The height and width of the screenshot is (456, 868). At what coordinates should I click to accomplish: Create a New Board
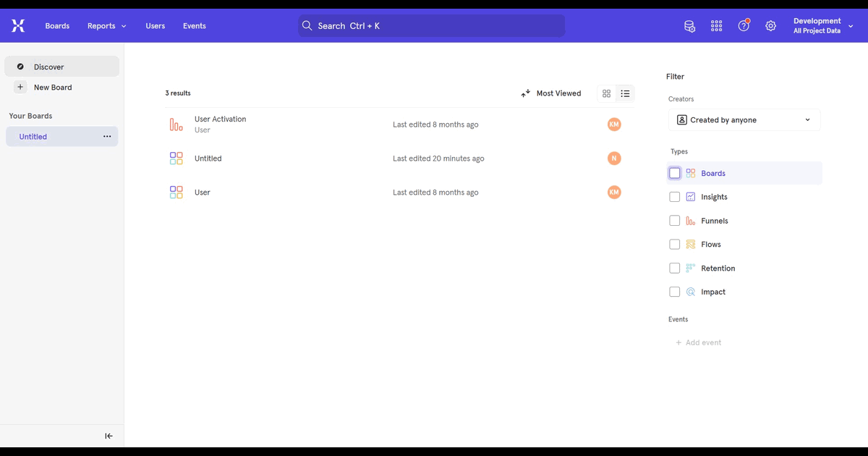tap(53, 88)
